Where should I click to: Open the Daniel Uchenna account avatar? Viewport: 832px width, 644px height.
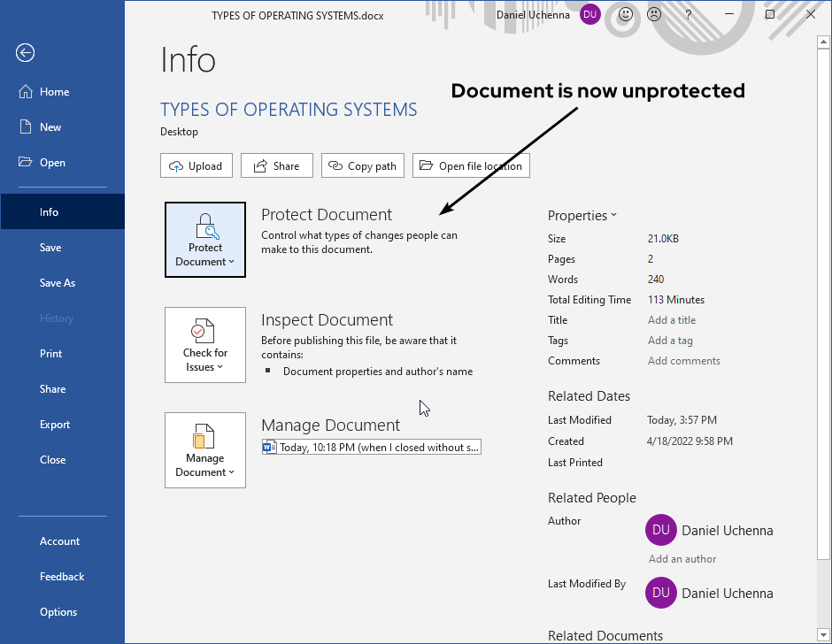[x=589, y=14]
